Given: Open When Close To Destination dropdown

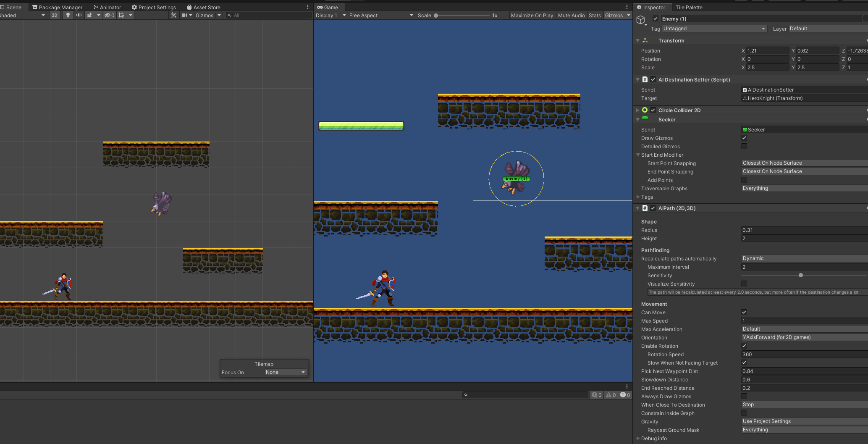Looking at the screenshot, I should [805, 405].
